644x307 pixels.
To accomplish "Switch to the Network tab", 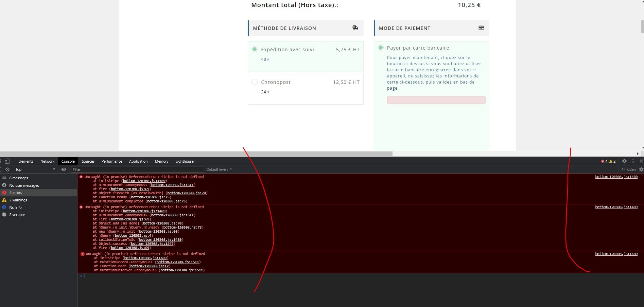I will pos(47,161).
